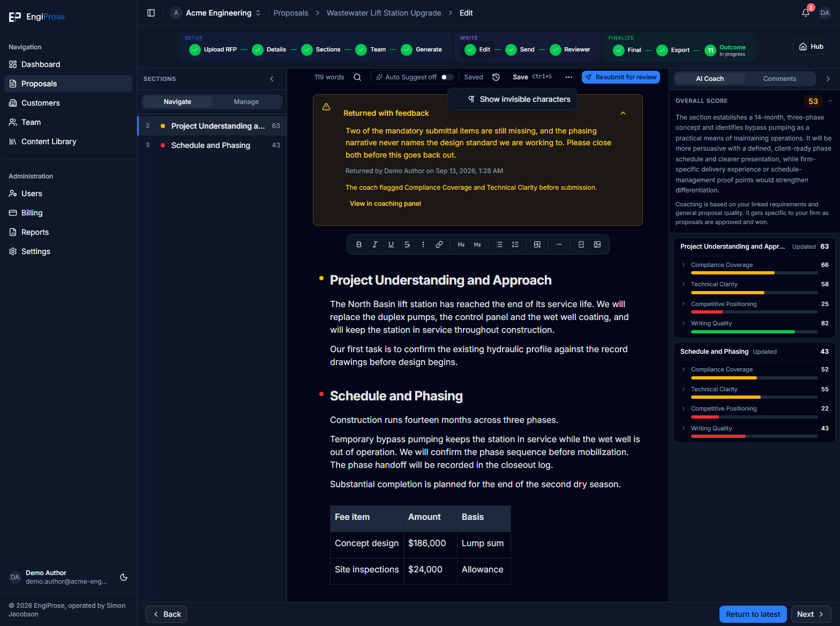The width and height of the screenshot is (840, 626).
Task: Insert a table
Action: point(537,244)
